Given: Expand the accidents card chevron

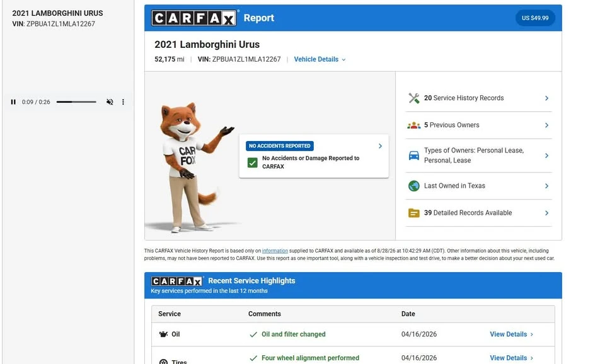Looking at the screenshot, I should pos(380,146).
